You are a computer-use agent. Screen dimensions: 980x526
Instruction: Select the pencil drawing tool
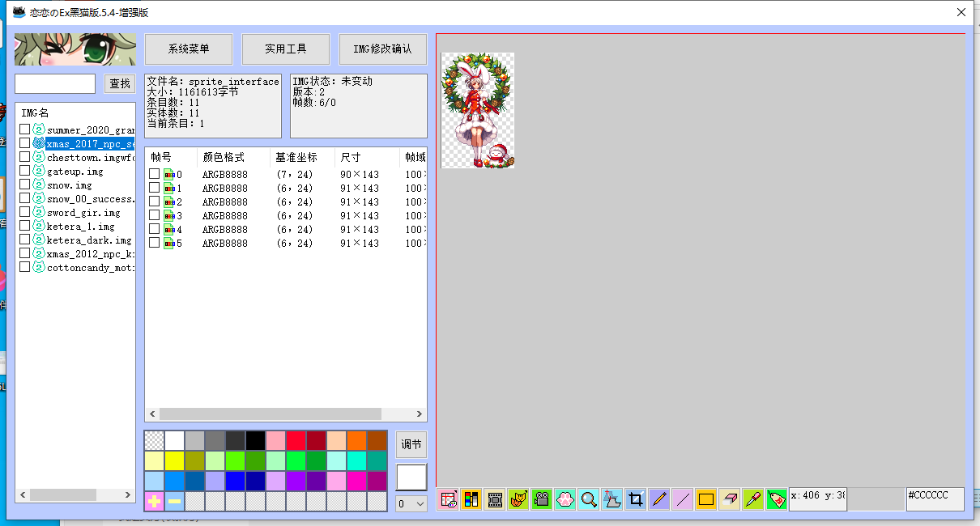(x=659, y=499)
